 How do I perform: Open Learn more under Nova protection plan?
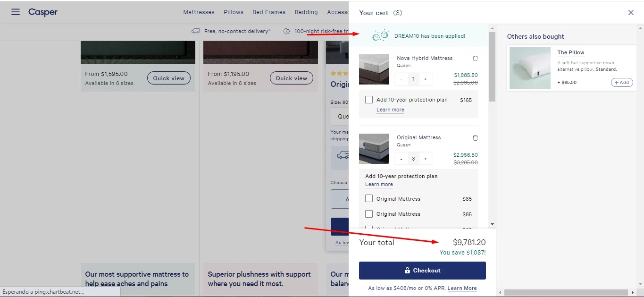pyautogui.click(x=390, y=110)
